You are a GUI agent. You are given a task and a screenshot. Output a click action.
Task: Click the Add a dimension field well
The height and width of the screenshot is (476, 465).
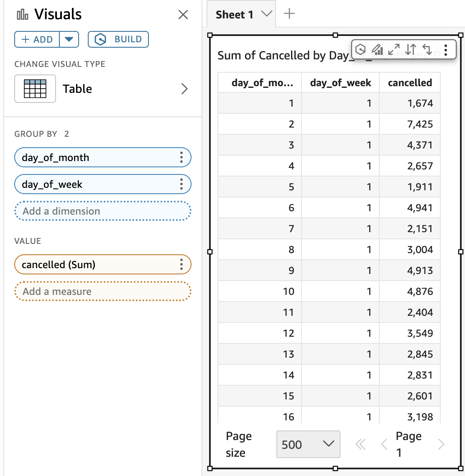[103, 211]
